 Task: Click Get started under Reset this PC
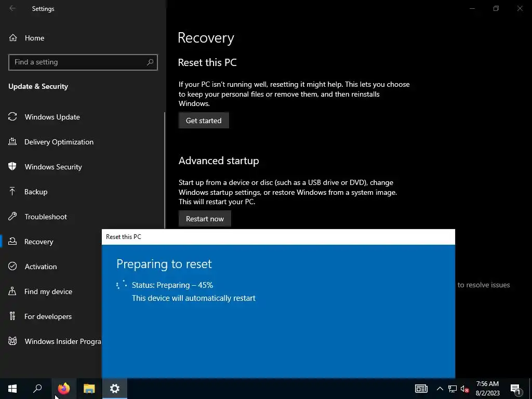[x=204, y=121]
